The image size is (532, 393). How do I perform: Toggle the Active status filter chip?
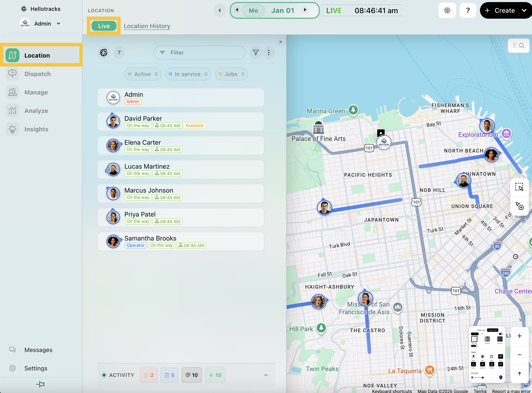[x=143, y=74]
